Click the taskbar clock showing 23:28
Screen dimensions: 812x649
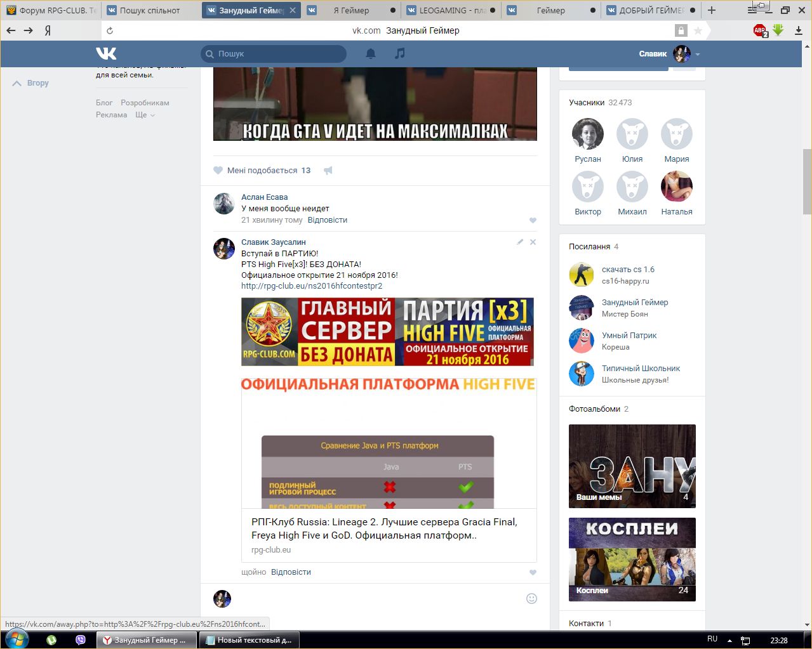pyautogui.click(x=779, y=640)
